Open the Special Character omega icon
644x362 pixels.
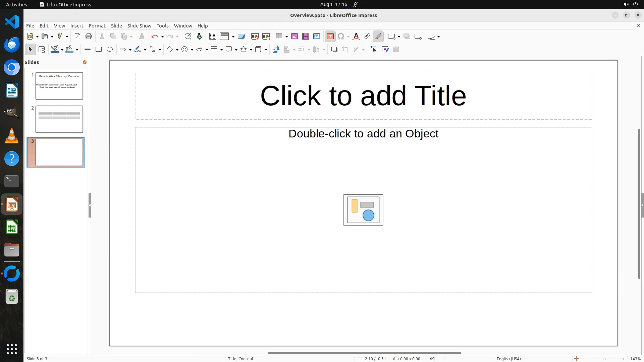(341, 37)
